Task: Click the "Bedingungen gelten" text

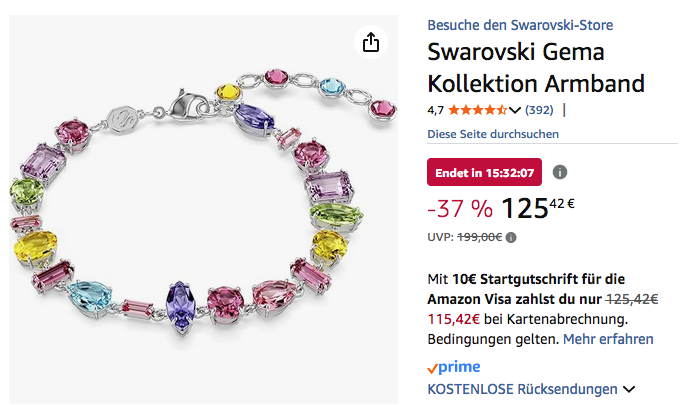Action: point(492,340)
